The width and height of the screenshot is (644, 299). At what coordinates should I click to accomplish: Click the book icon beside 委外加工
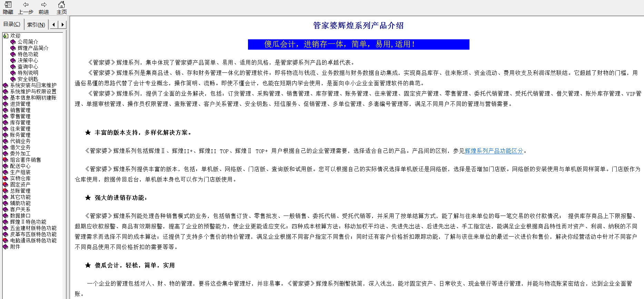(6, 153)
